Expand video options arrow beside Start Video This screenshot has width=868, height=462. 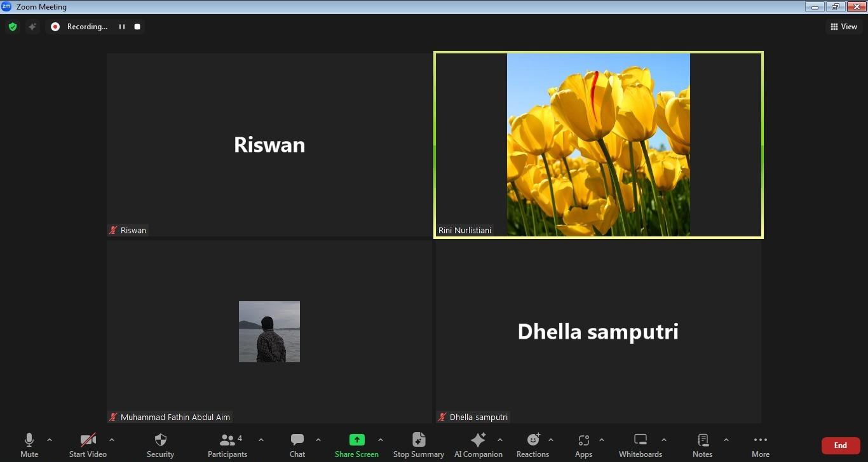112,440
